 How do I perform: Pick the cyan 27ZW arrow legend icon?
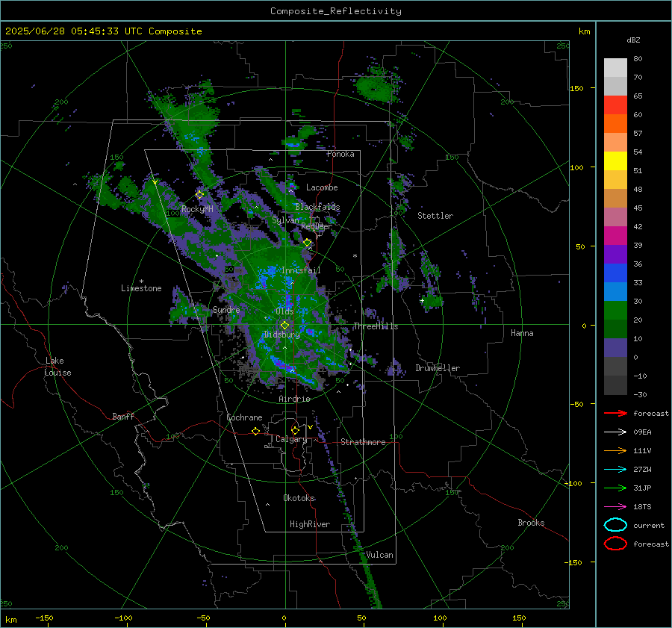point(615,470)
